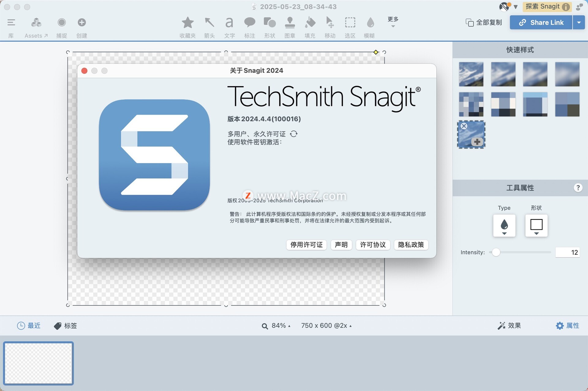Close the About Snagit 2024 dialog
Image resolution: width=588 pixels, height=391 pixels.
(85, 71)
